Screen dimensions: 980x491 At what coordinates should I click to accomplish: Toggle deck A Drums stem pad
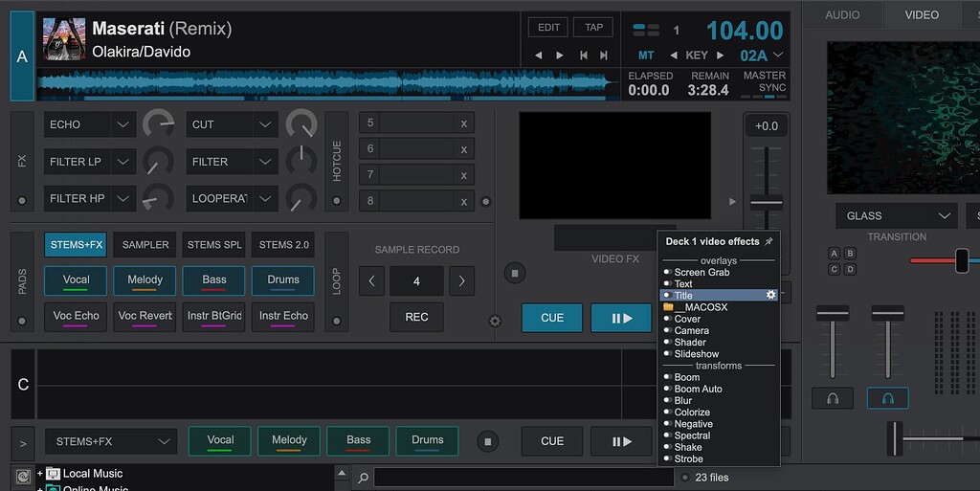(x=283, y=280)
